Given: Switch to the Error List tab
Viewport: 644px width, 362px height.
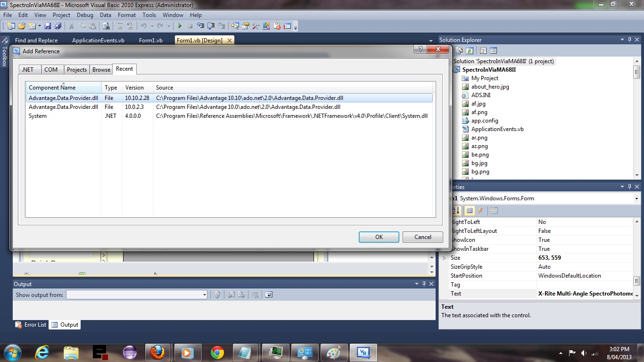Looking at the screenshot, I should [x=31, y=325].
